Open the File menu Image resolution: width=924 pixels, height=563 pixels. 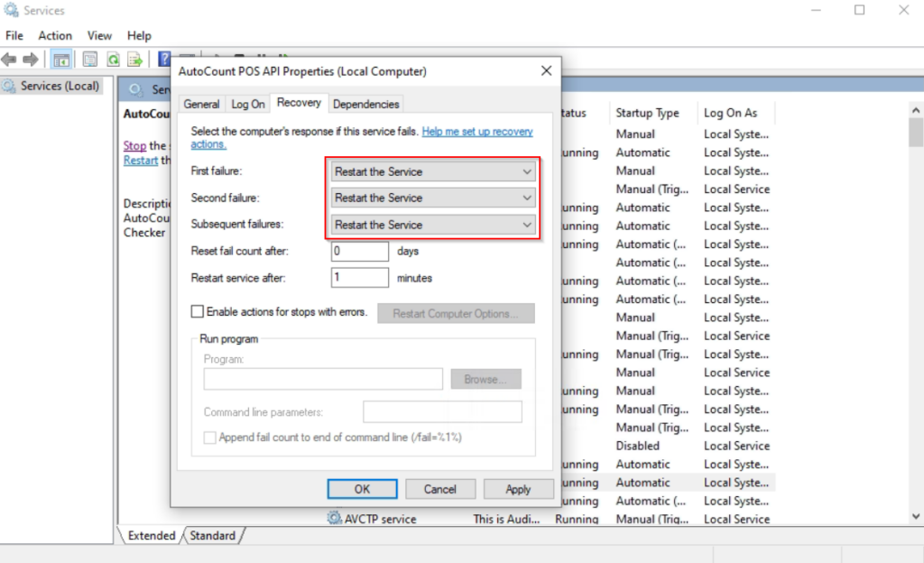point(14,35)
